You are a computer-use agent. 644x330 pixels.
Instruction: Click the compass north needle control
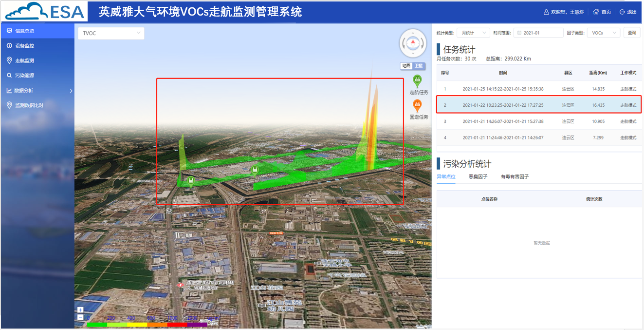coord(413,42)
